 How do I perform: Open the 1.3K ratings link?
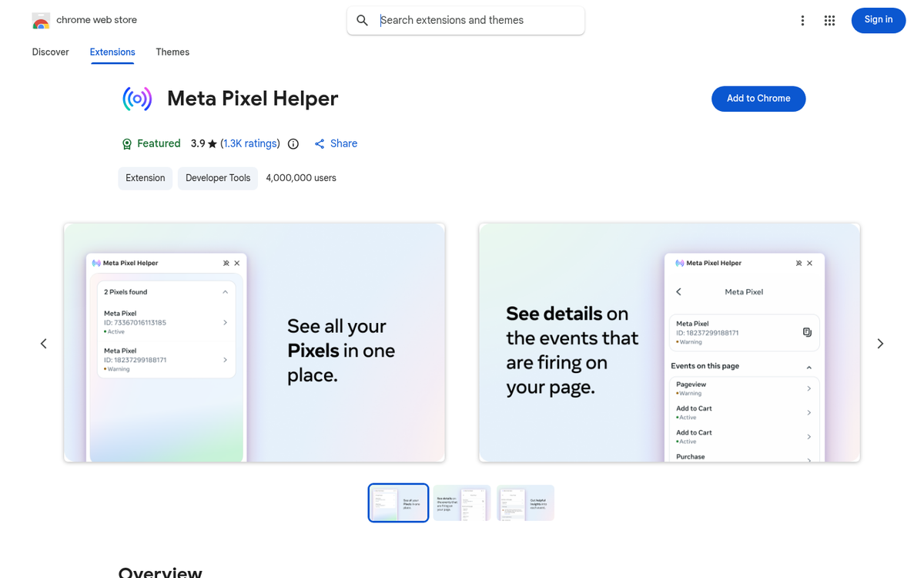click(250, 144)
